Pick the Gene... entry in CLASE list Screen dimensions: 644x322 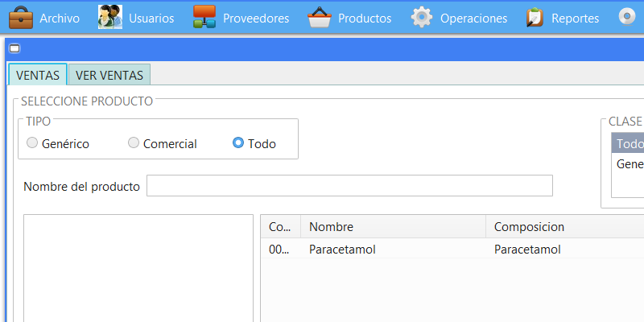(x=629, y=164)
